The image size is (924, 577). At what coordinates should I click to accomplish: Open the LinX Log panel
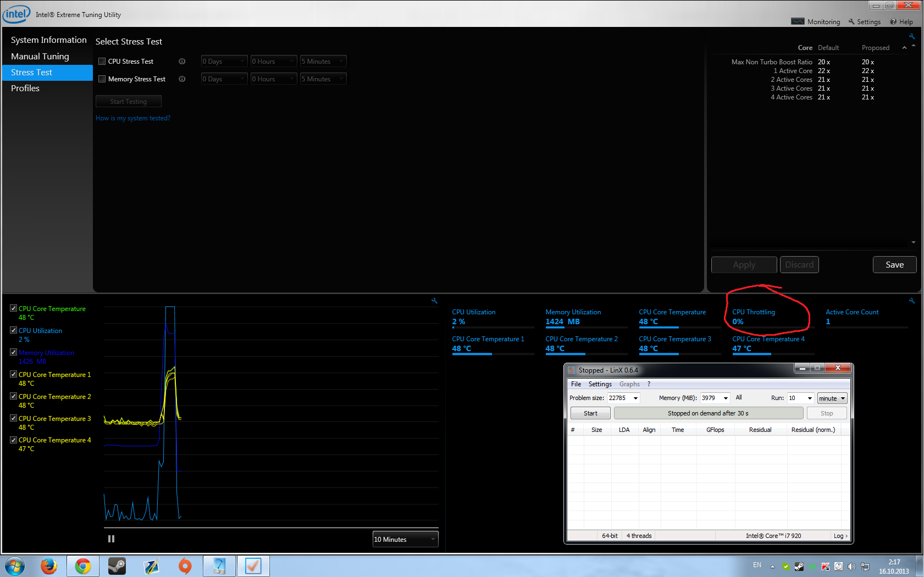[x=840, y=536]
